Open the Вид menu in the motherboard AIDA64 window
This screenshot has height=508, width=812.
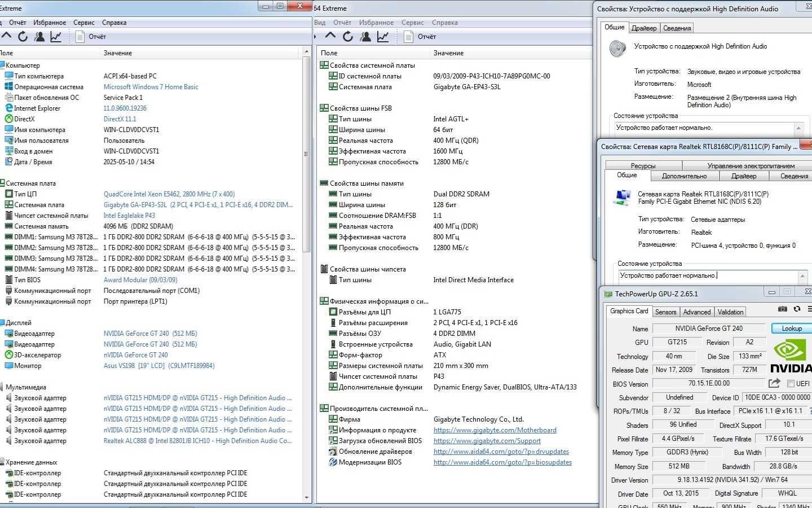[320, 23]
